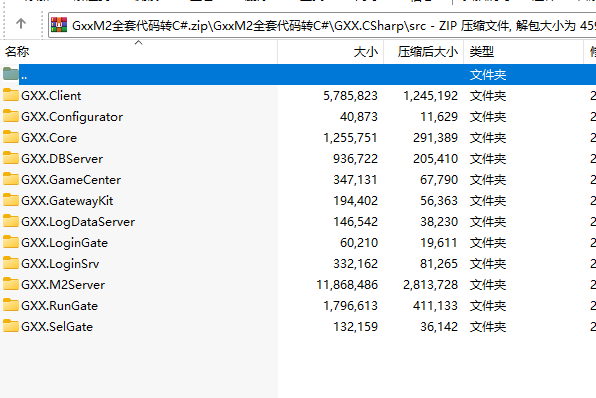Click the GXX.RunGate folder icon

pyautogui.click(x=11, y=305)
